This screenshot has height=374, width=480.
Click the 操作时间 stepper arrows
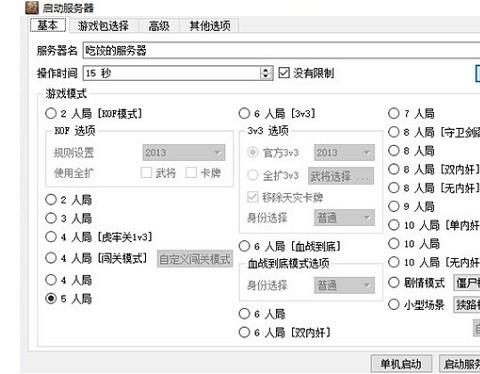pyautogui.click(x=266, y=73)
